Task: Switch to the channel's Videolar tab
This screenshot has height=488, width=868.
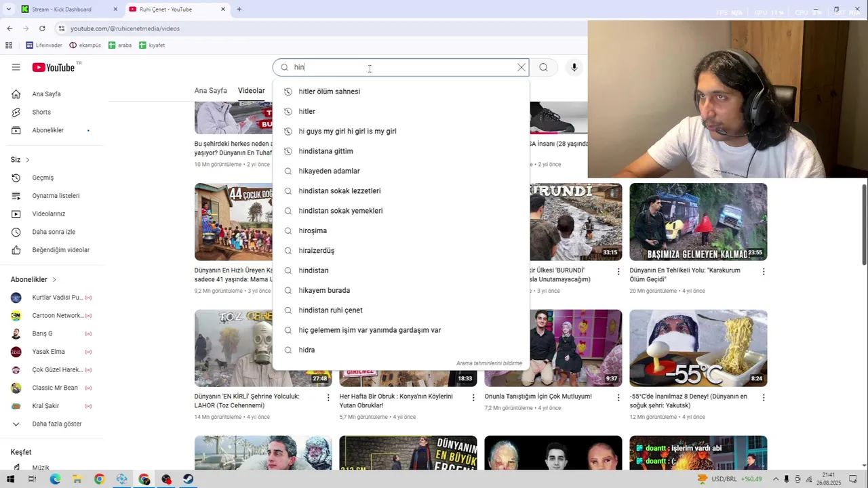Action: point(252,91)
